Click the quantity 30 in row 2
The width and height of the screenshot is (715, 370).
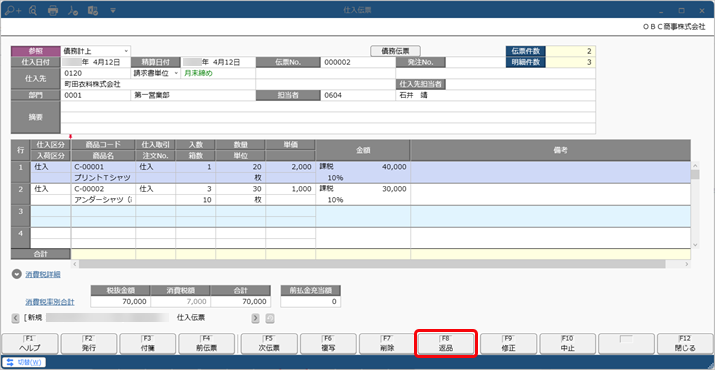pos(240,189)
